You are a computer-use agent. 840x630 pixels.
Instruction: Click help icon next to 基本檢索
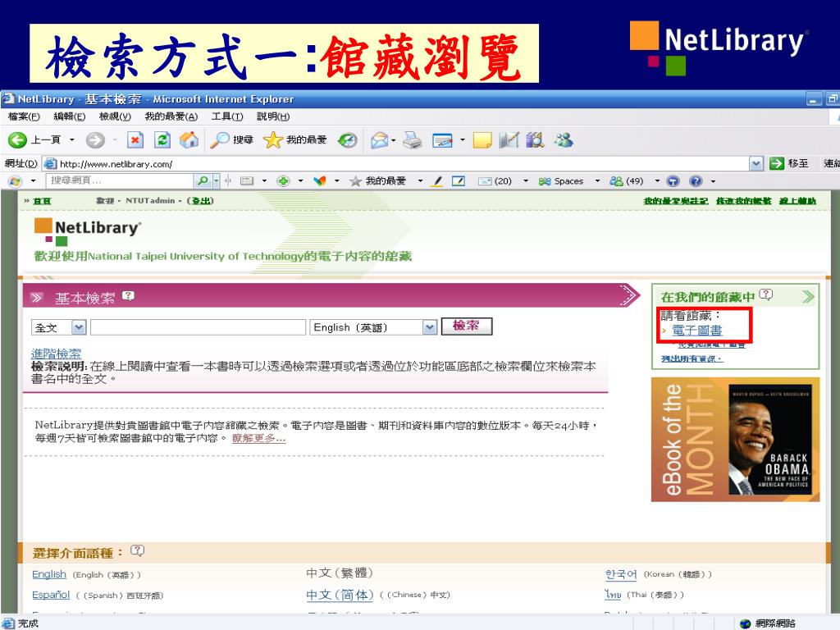click(128, 295)
